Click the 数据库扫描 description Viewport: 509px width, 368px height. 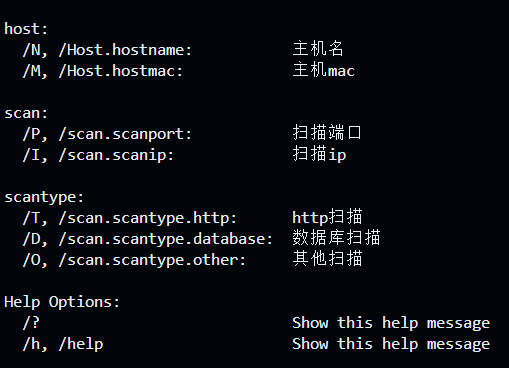[336, 238]
